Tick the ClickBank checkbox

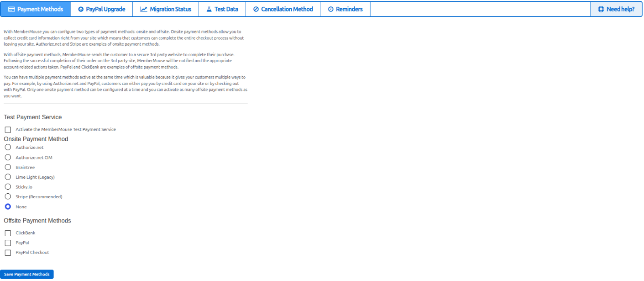pyautogui.click(x=8, y=233)
